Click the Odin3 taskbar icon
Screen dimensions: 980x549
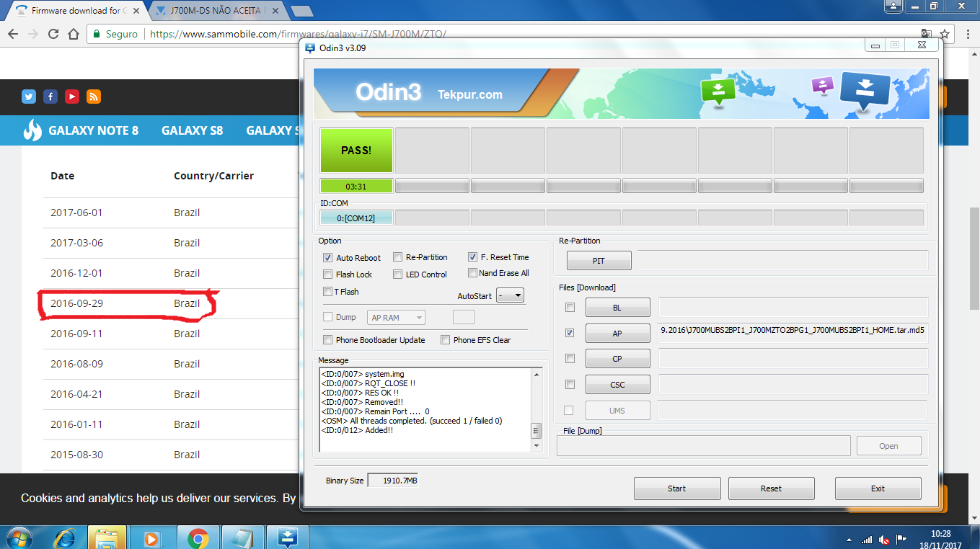(288, 537)
